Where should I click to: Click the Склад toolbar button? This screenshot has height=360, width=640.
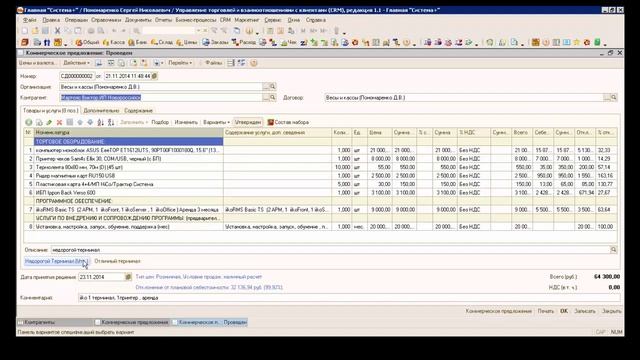[x=162, y=42]
